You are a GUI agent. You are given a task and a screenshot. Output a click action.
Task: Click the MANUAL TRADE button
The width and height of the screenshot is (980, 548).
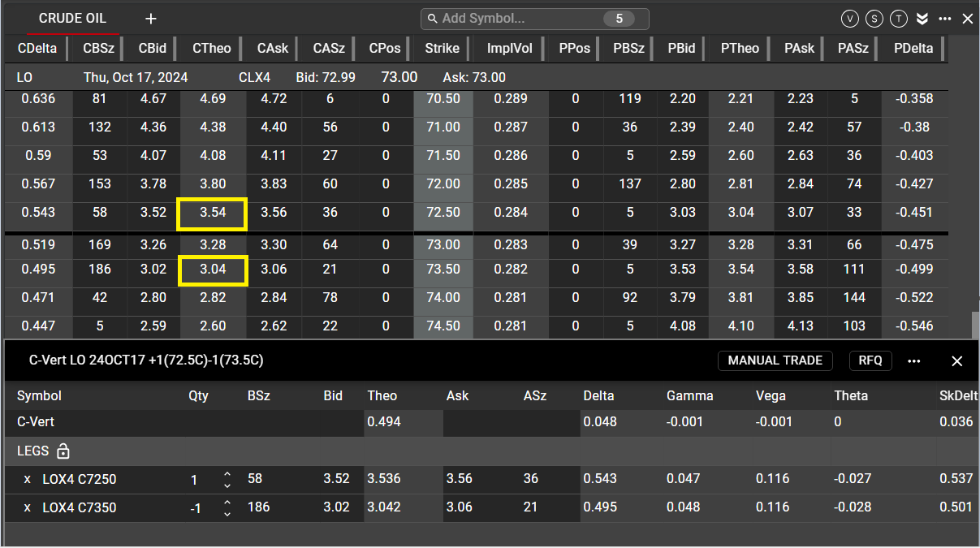(775, 360)
